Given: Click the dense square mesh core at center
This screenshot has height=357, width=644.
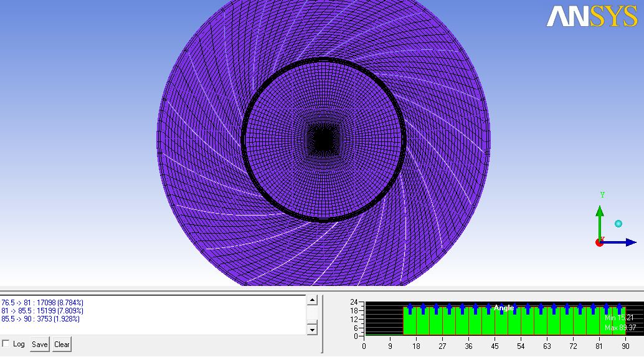Looking at the screenshot, I should pos(324,139).
